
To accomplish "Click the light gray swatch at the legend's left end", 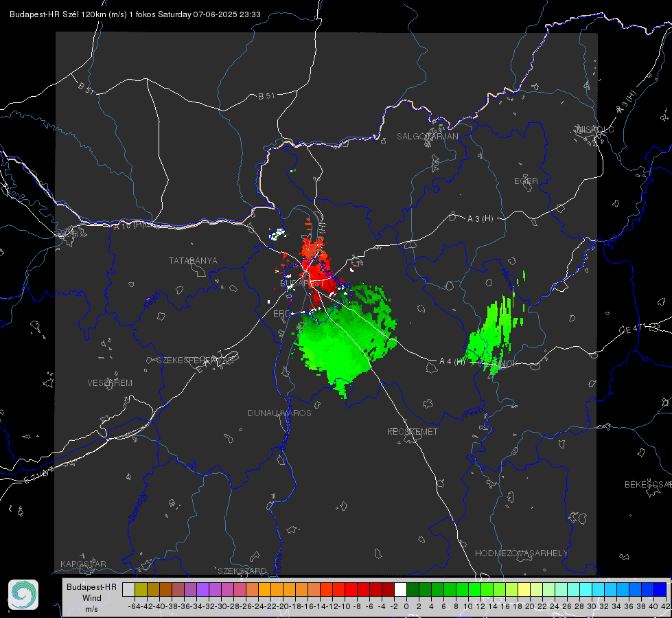I will pos(128,589).
